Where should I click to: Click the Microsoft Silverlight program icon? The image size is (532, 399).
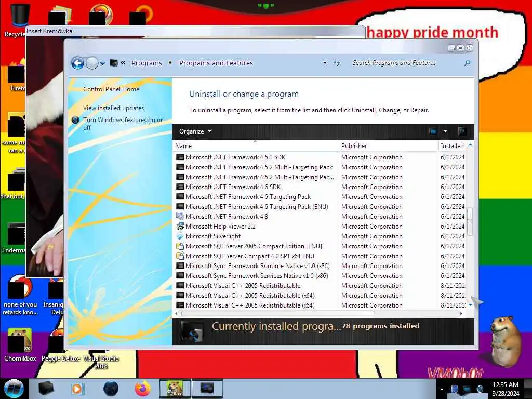tap(180, 236)
